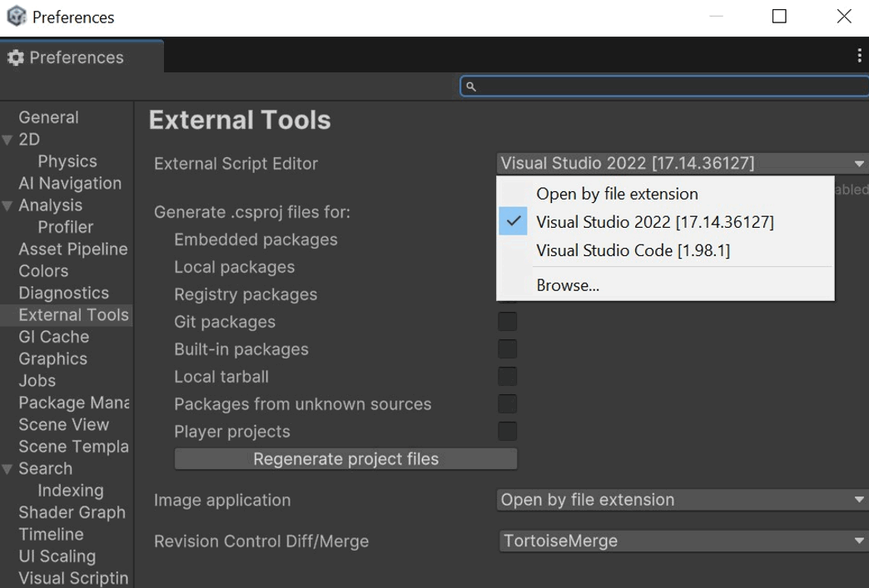The height and width of the screenshot is (588, 869).
Task: Enable the Git packages checkbox
Action: pyautogui.click(x=507, y=321)
